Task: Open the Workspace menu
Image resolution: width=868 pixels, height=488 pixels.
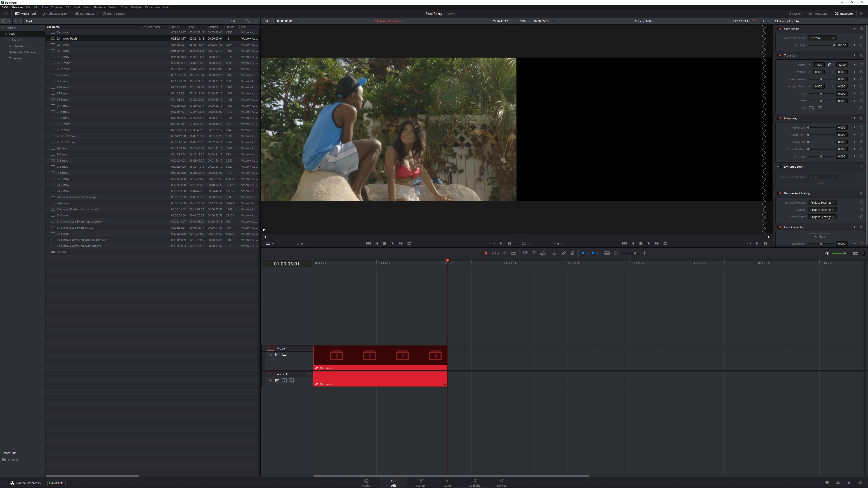Action: tap(152, 7)
